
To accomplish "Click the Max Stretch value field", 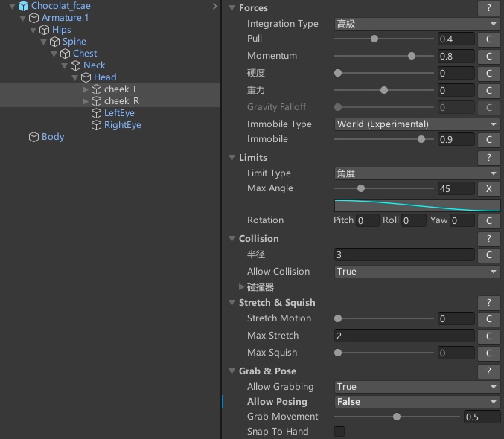I will click(403, 336).
